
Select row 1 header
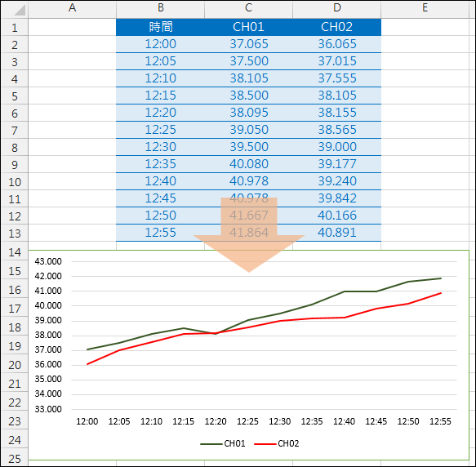(14, 27)
